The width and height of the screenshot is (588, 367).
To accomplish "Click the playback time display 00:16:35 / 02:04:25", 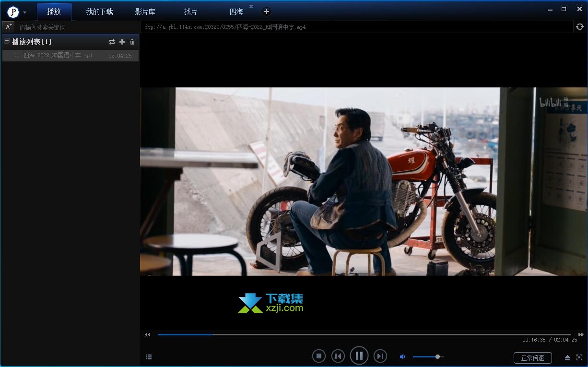I will [550, 340].
